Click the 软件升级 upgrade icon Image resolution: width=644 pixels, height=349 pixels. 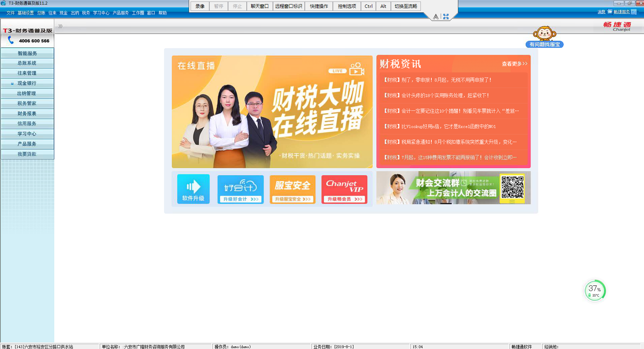coord(193,189)
